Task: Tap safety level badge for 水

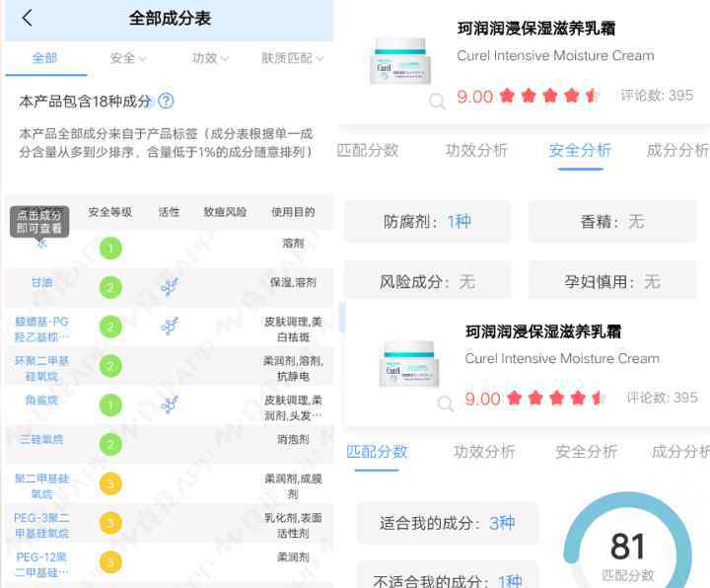Action: (110, 249)
